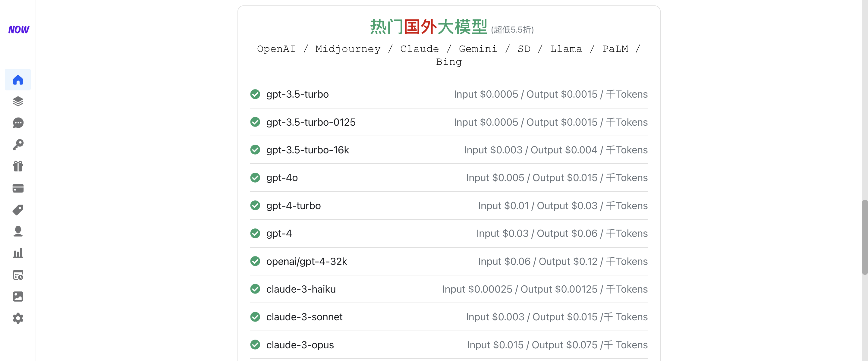Open the calendar clock icon in sidebar
868x361 pixels.
tap(18, 275)
